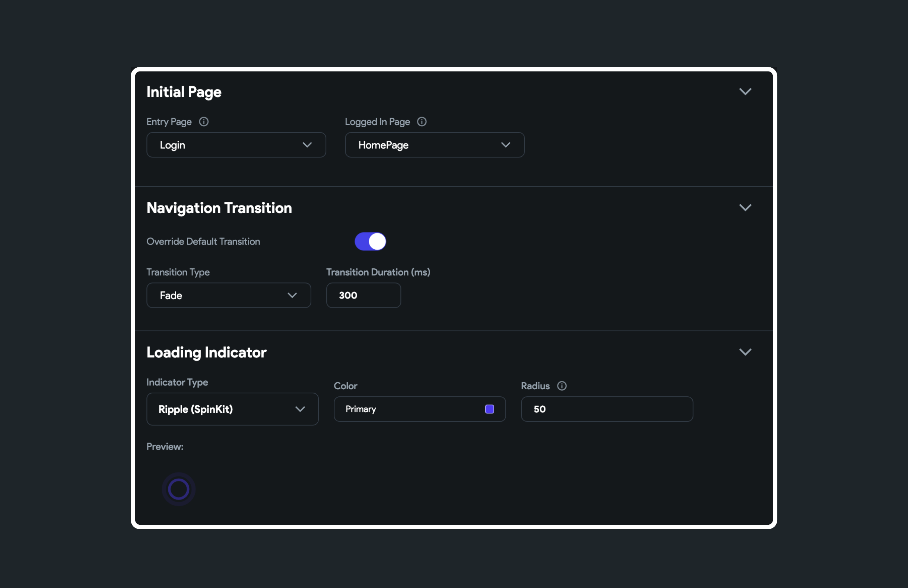908x588 pixels.
Task: Click the Radius info icon
Action: point(562,386)
